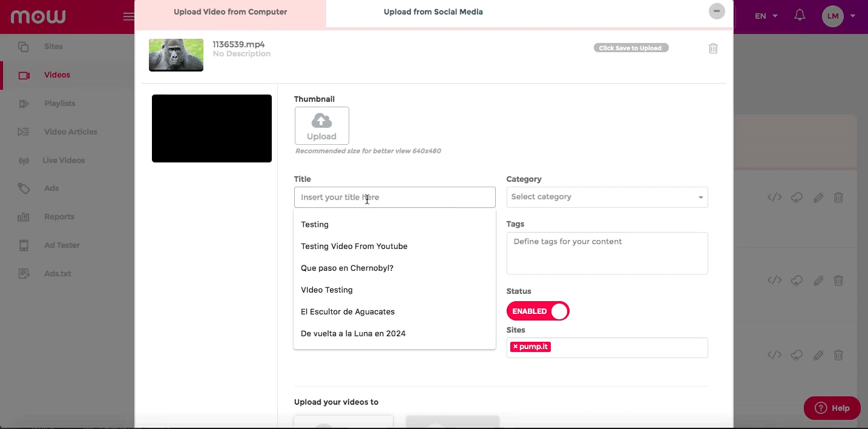The height and width of the screenshot is (429, 868).
Task: Click the Reports bar chart icon
Action: tap(24, 217)
